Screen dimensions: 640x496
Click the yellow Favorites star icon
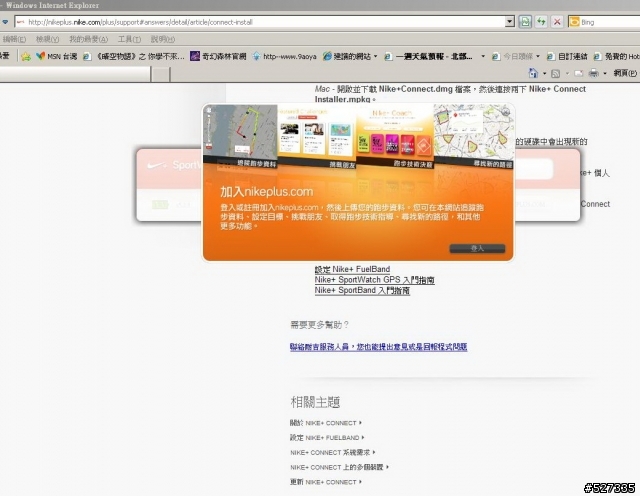tap(26, 56)
